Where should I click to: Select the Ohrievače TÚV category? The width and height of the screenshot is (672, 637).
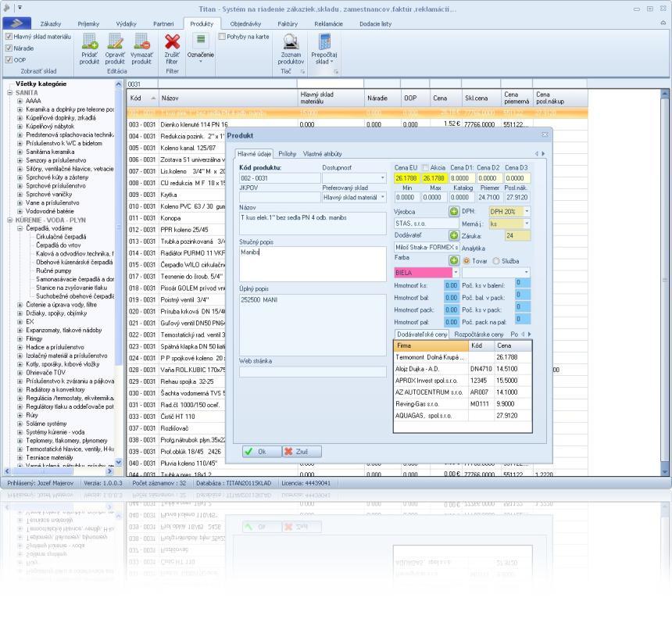[x=45, y=373]
